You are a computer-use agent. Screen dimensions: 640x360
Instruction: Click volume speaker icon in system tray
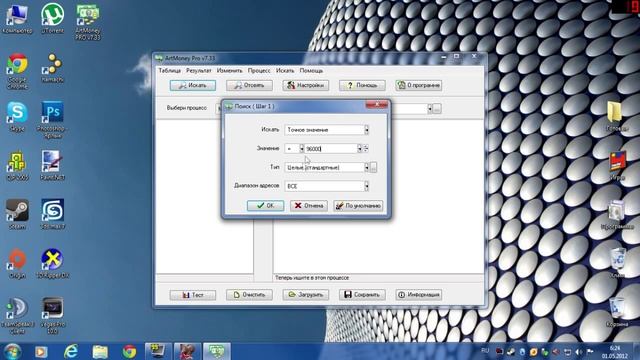(578, 351)
